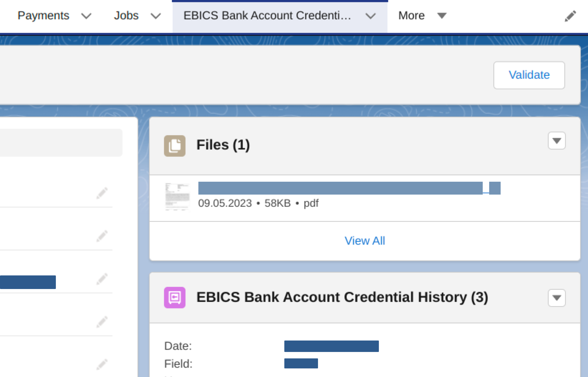This screenshot has height=377, width=588.
Task: Click the View All link
Action: tap(365, 240)
